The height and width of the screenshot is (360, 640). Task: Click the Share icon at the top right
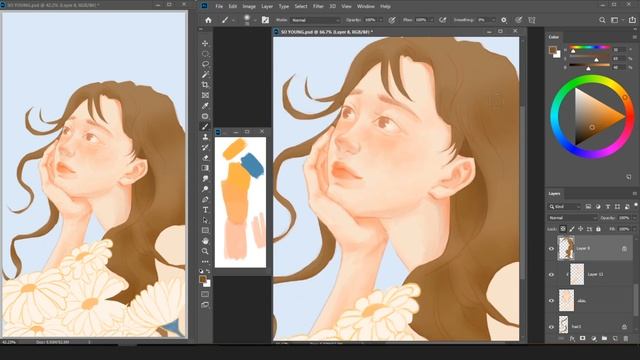(x=632, y=20)
